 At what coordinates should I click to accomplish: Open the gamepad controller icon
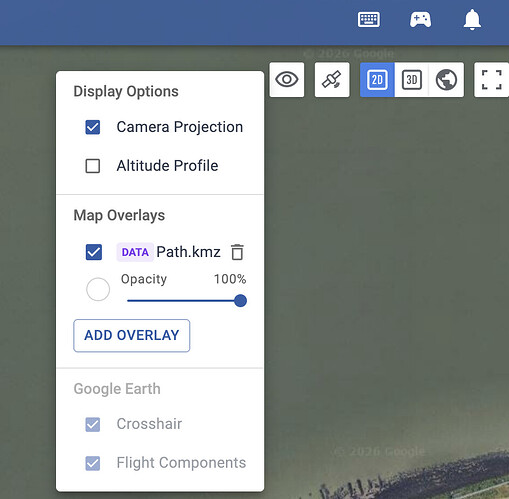(x=420, y=20)
